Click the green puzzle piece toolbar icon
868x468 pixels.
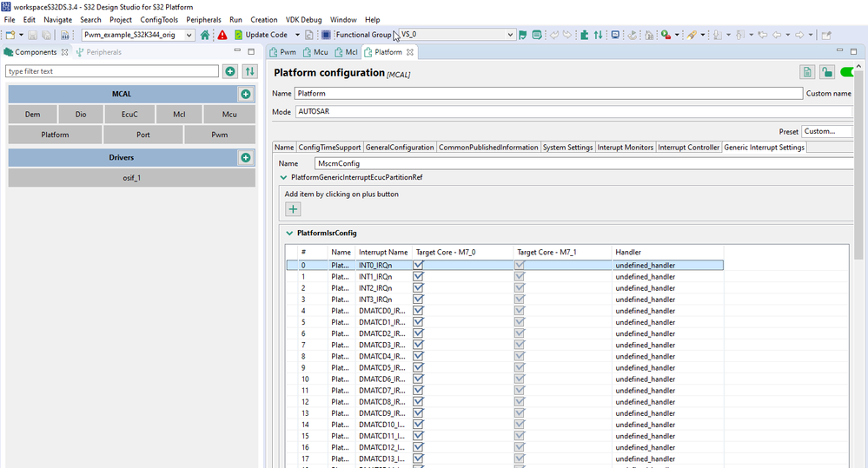pos(584,35)
